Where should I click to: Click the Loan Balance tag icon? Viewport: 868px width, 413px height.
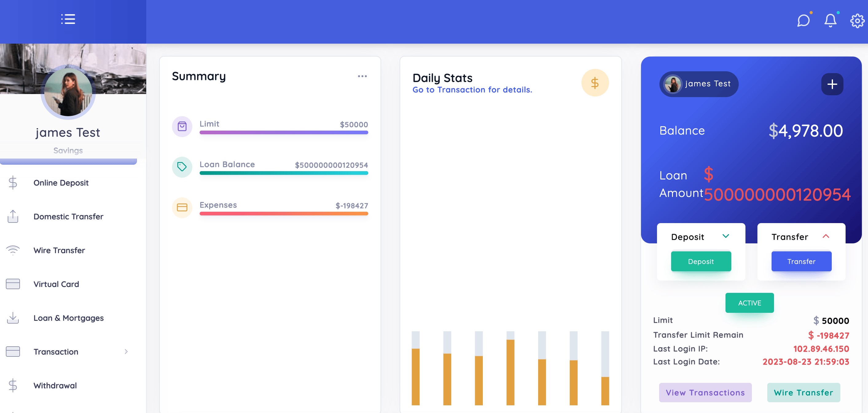[x=182, y=167]
